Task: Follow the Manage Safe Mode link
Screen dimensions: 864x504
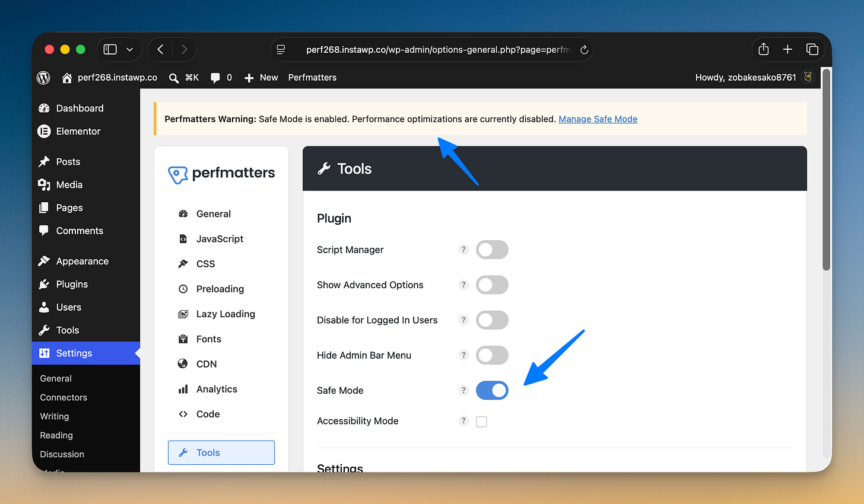Action: (598, 119)
